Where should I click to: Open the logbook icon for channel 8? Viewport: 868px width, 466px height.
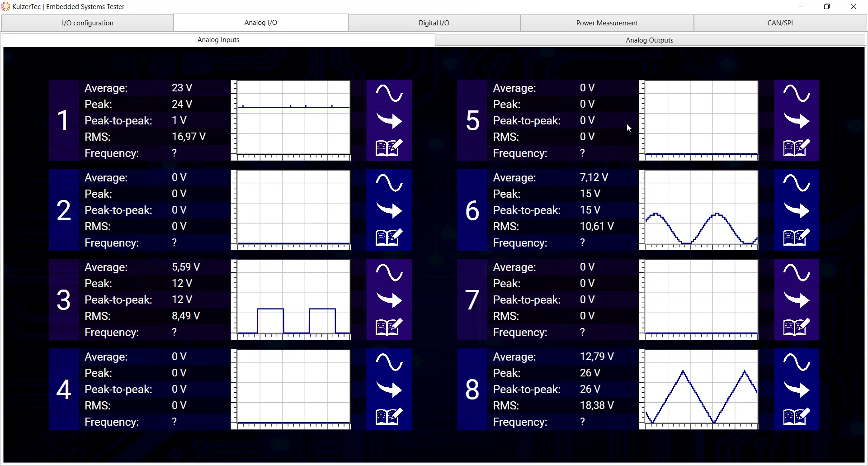point(797,416)
